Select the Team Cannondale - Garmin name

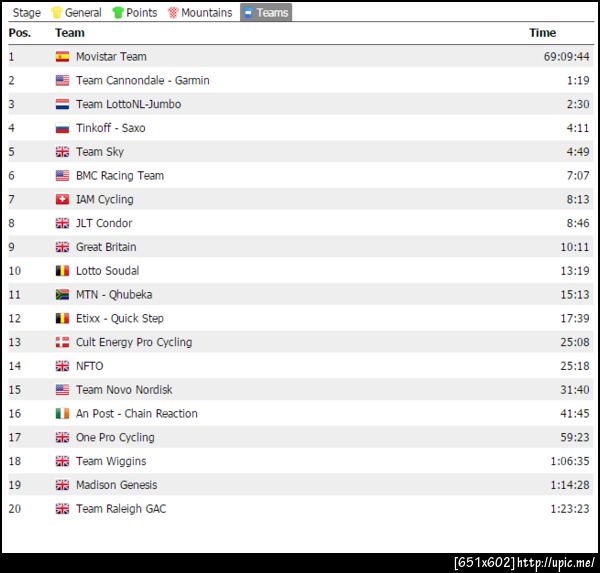coord(143,80)
